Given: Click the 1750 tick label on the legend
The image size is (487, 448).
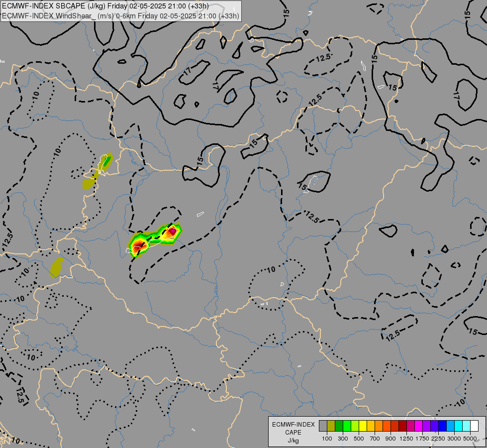Looking at the screenshot, I should click(422, 439).
